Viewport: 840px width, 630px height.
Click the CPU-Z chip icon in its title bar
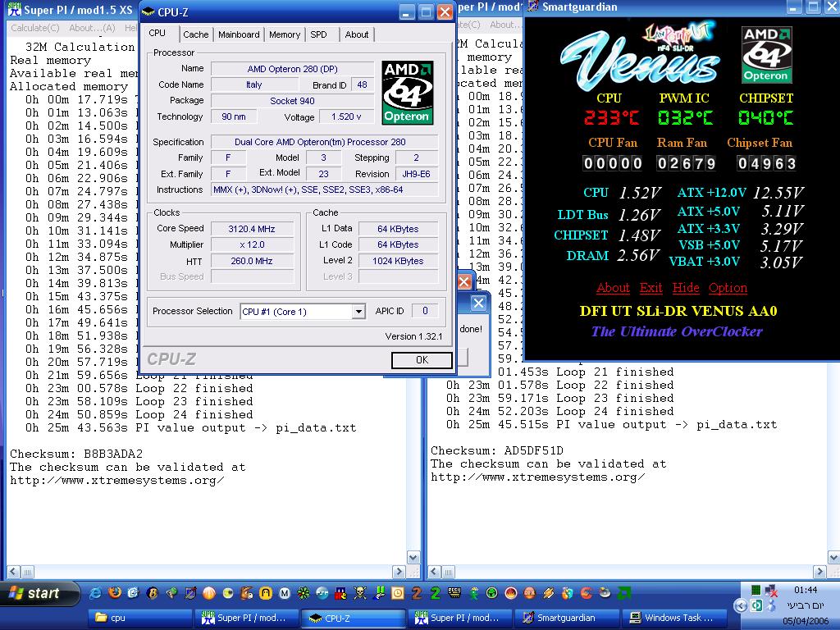point(148,11)
